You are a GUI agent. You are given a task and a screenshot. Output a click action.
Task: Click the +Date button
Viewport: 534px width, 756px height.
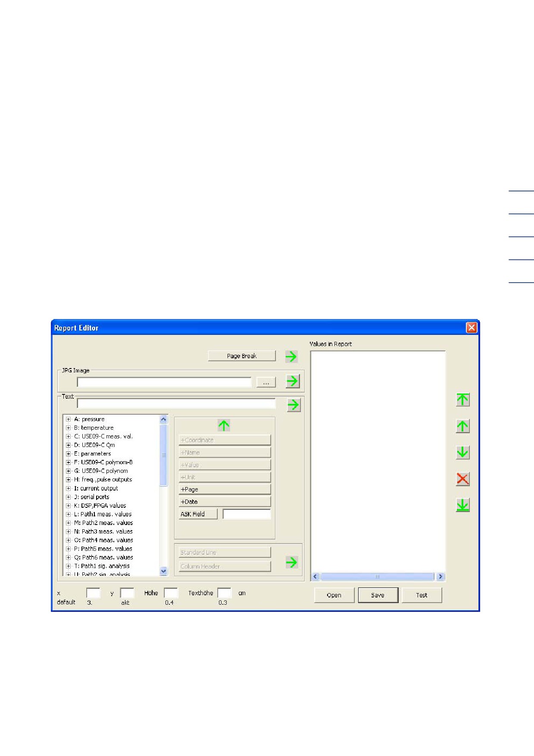(x=225, y=502)
